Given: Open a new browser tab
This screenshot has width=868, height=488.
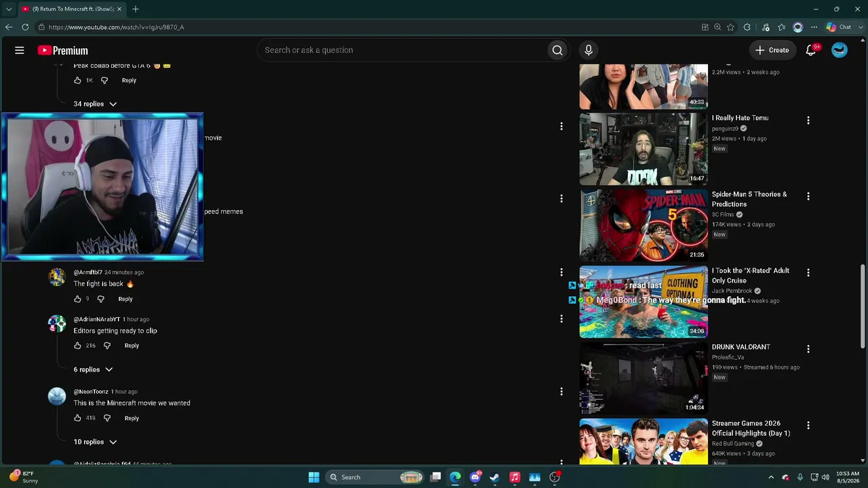Looking at the screenshot, I should [136, 9].
